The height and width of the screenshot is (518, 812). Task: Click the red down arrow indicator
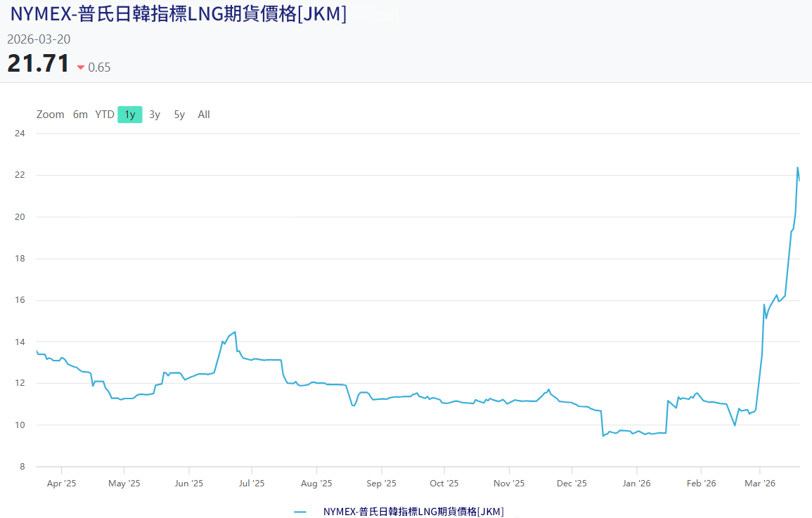pos(81,67)
